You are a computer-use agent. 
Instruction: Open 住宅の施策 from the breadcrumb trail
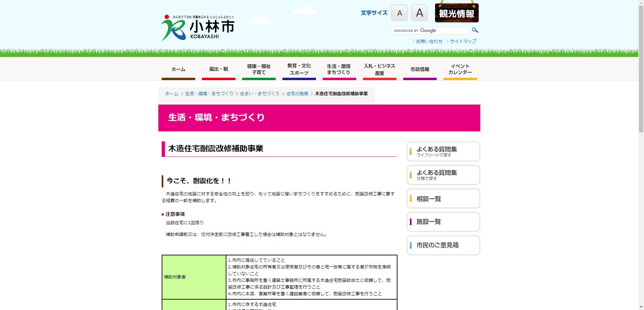297,94
